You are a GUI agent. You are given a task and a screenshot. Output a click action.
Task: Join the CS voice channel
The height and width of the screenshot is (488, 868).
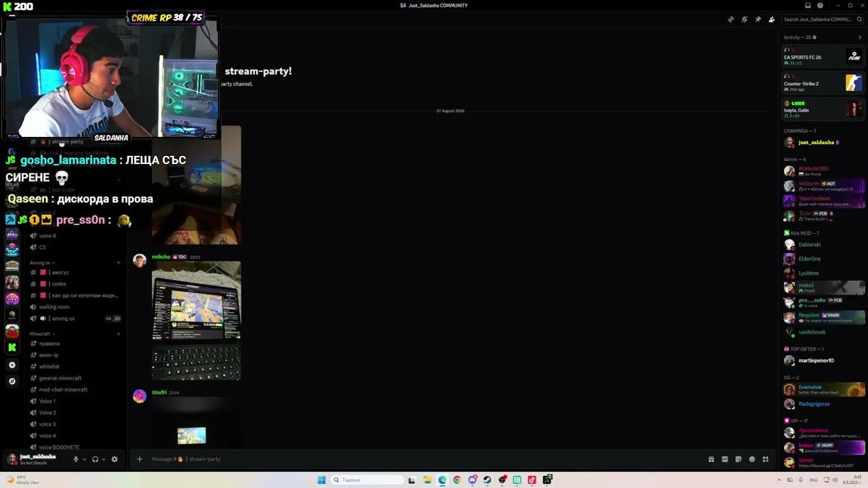[75, 247]
